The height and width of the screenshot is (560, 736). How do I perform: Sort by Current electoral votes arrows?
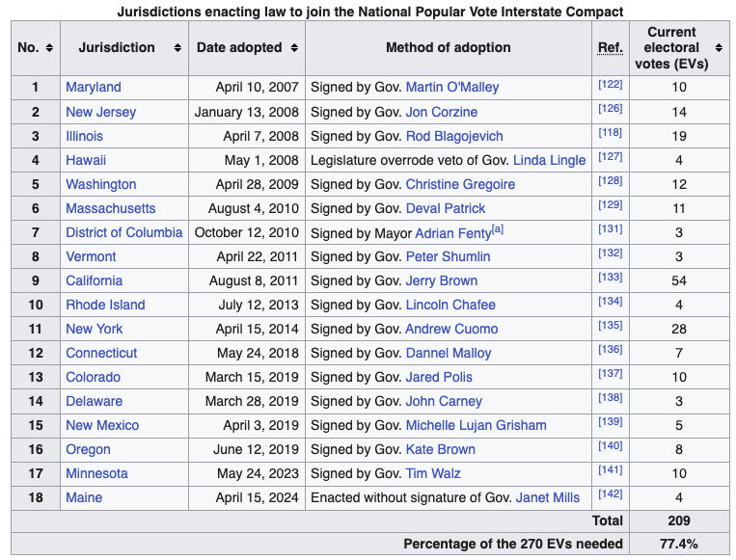click(719, 48)
